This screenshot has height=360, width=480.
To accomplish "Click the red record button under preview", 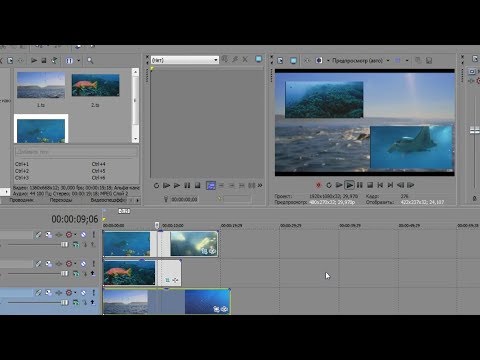I will (x=318, y=185).
